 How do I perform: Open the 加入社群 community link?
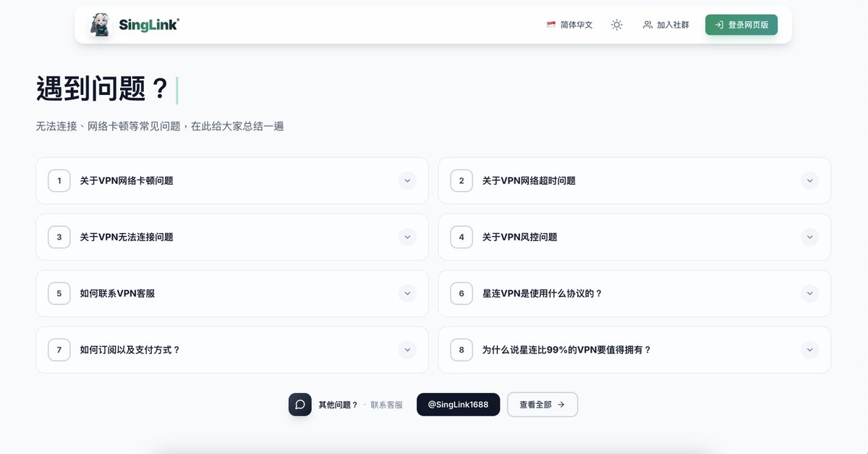click(x=666, y=25)
